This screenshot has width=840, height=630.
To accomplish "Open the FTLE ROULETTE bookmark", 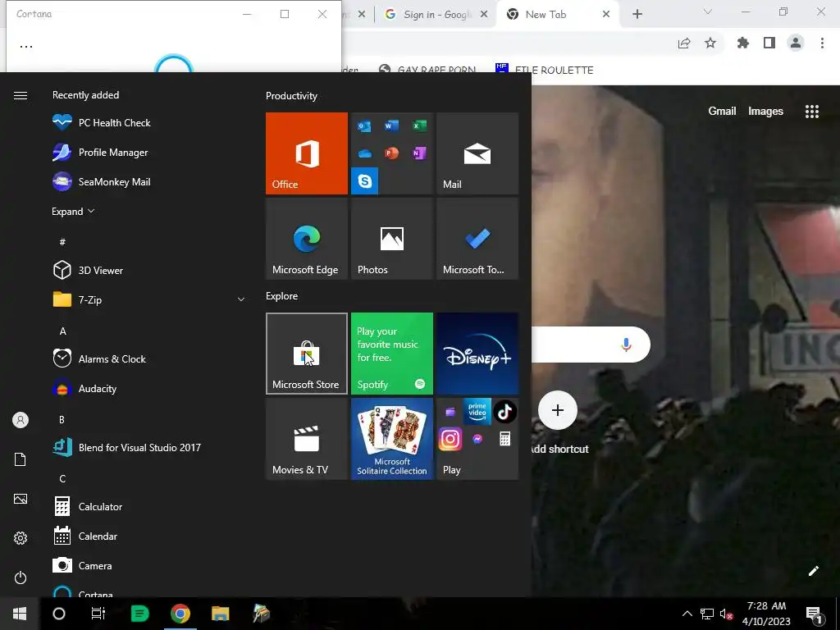I will tap(545, 70).
